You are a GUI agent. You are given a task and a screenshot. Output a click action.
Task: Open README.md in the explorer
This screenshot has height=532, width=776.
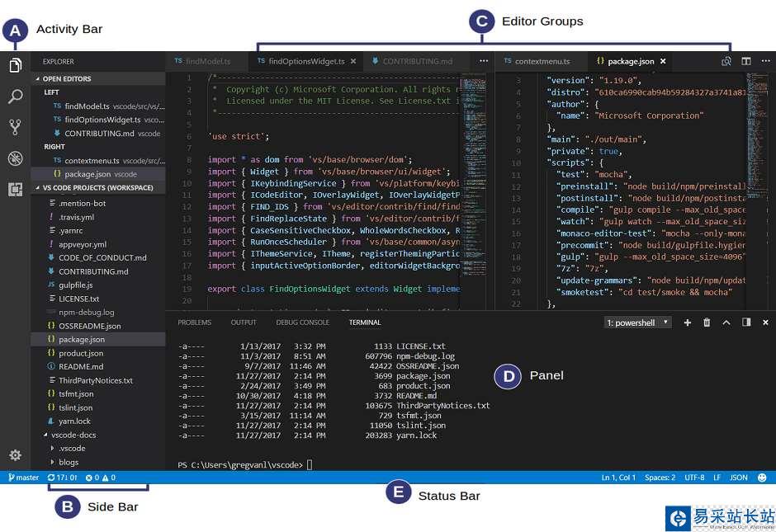click(98, 367)
